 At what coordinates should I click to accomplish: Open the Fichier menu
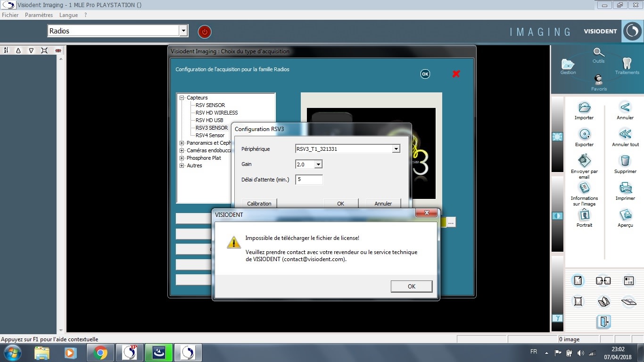coord(10,15)
